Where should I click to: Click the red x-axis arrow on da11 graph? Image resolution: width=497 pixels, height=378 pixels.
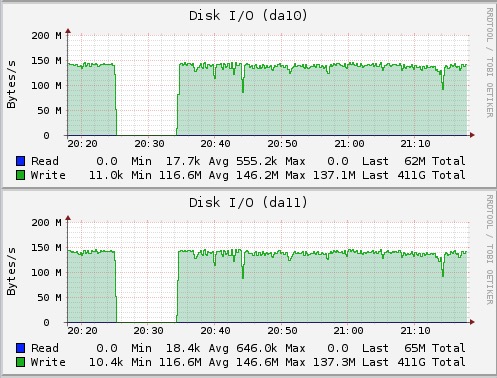(x=472, y=322)
